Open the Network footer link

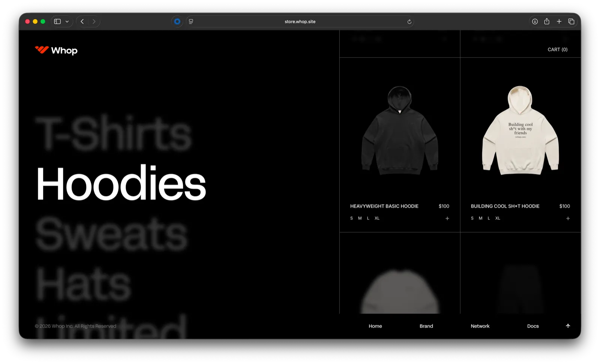click(x=480, y=326)
